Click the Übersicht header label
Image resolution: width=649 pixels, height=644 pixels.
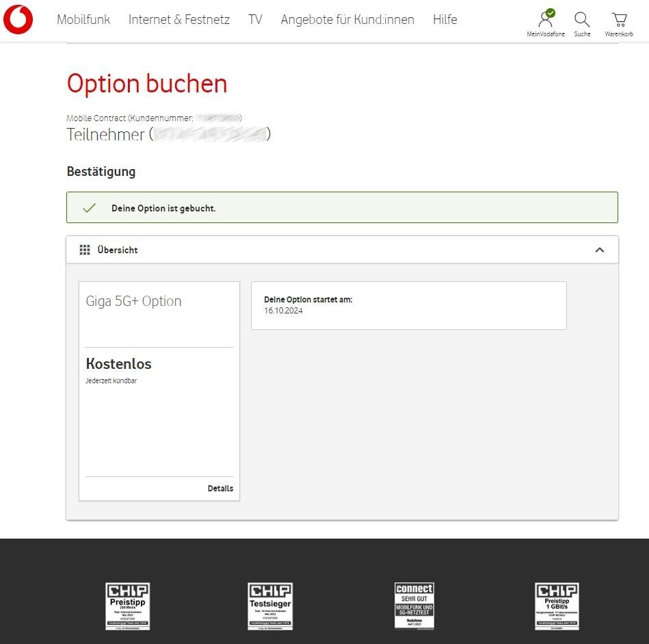tap(118, 250)
